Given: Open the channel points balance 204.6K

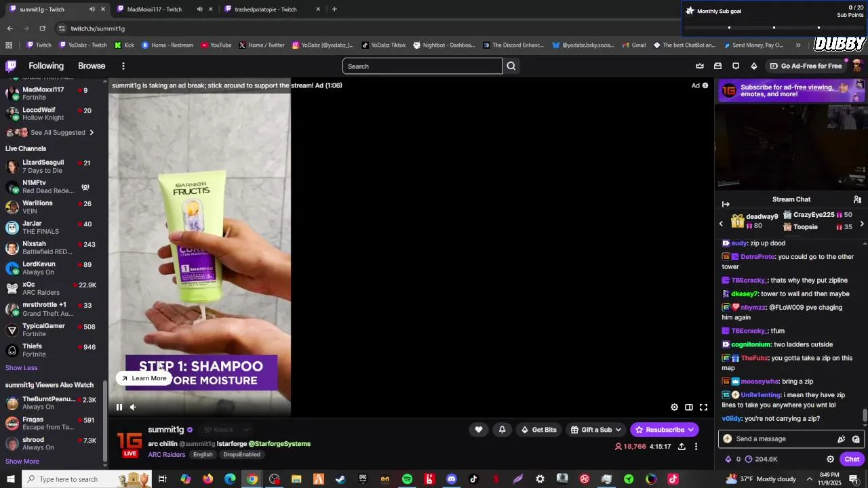Looking at the screenshot, I should point(760,459).
